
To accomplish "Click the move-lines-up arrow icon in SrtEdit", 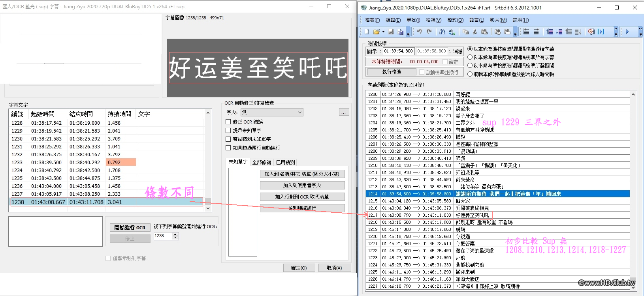I will [550, 32].
